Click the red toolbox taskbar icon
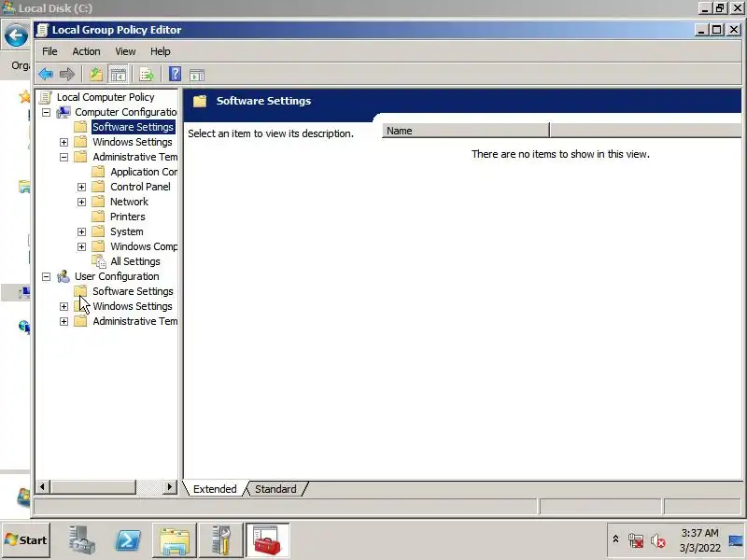 (267, 540)
